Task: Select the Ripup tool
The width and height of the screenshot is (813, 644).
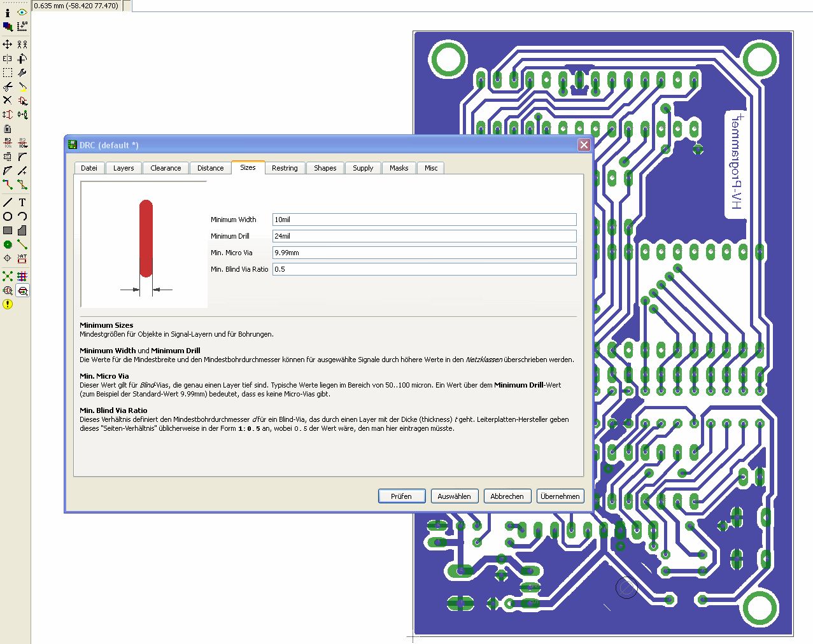Action: click(22, 185)
